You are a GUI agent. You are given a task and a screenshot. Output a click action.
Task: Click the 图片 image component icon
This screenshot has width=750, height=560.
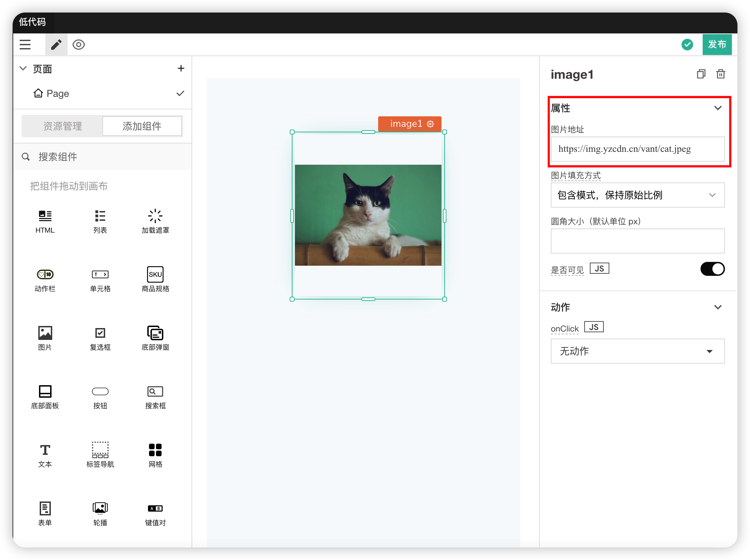click(x=45, y=333)
